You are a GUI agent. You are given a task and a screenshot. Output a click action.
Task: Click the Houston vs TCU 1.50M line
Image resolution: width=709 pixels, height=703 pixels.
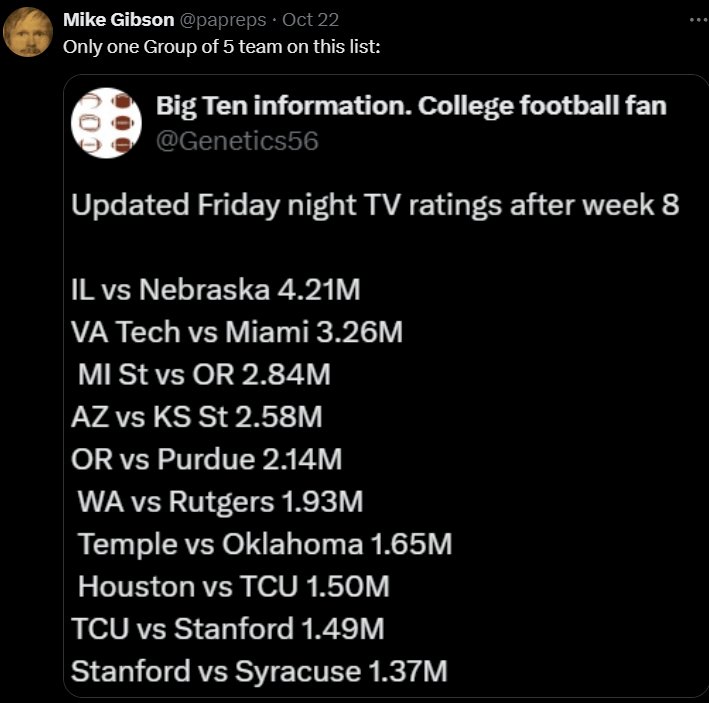point(234,586)
